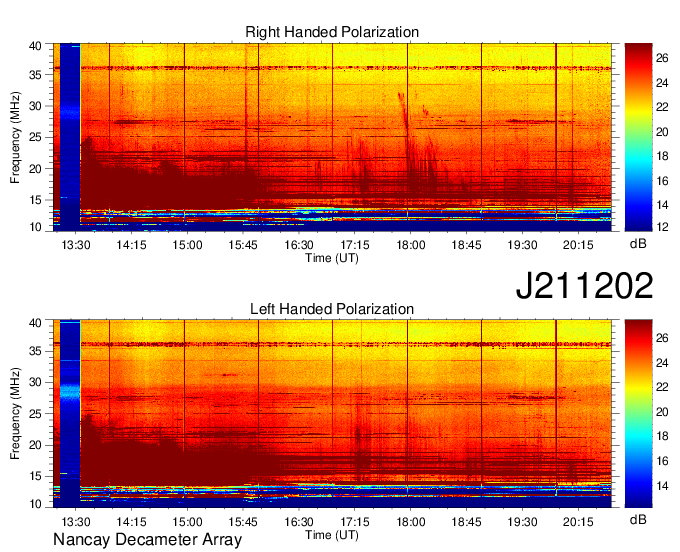Click Time (UT) label under Right Handed plot
This screenshot has height=552, width=680.
[332, 258]
